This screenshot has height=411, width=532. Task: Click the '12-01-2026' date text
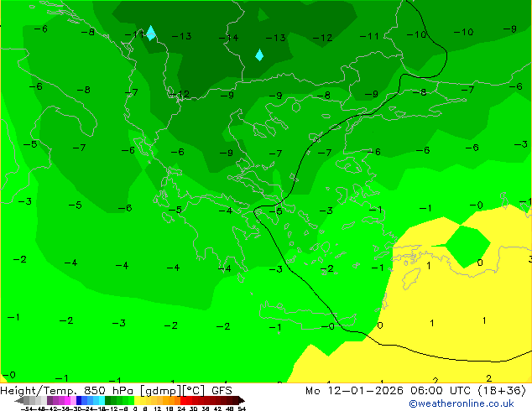click(366, 391)
